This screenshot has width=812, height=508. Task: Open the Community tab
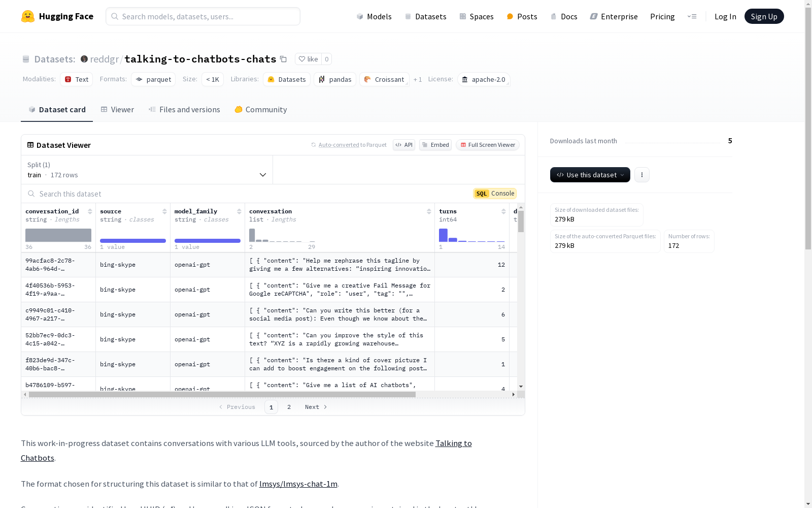261,110
